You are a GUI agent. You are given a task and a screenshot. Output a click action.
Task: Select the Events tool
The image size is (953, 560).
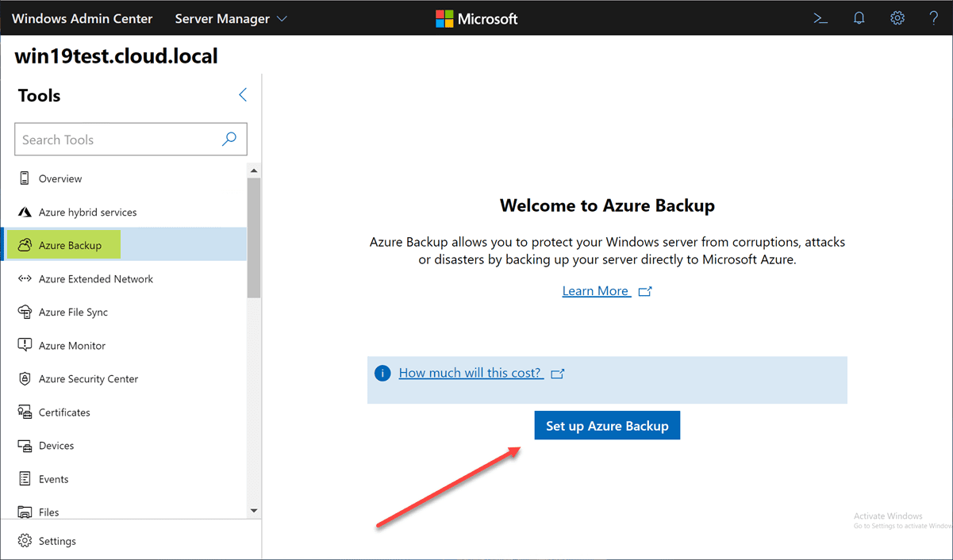60,478
